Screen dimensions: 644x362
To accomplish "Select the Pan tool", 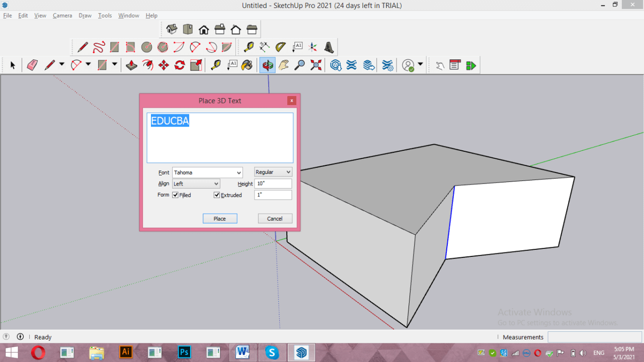I will coord(283,65).
